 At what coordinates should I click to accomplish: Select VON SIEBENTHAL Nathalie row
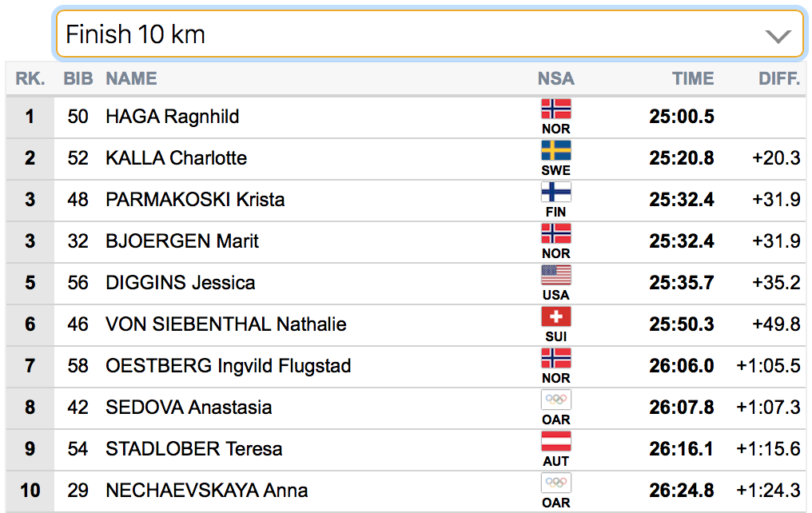[406, 324]
